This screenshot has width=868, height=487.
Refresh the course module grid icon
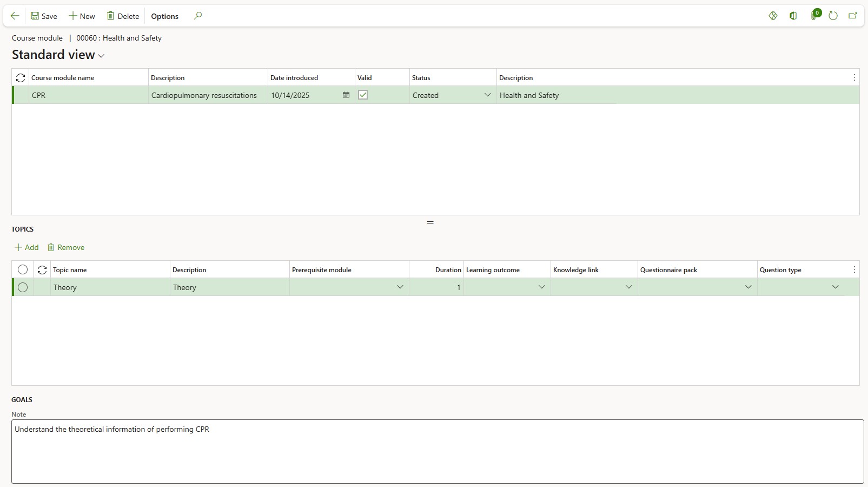click(x=21, y=78)
